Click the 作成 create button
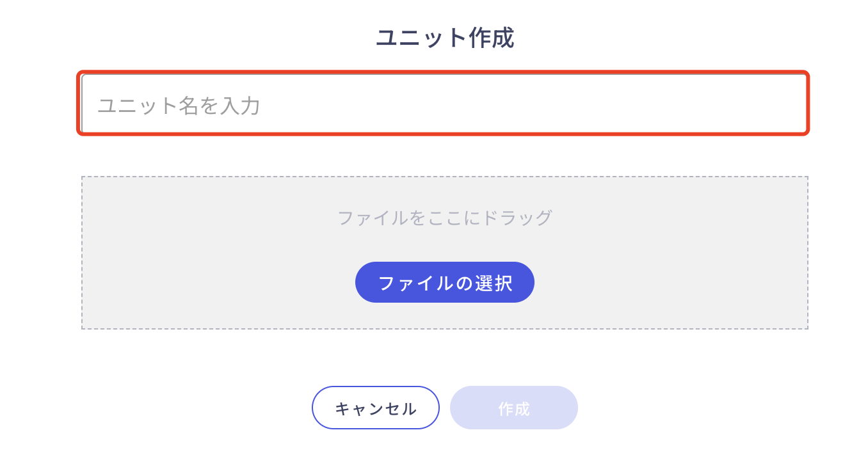Screen dimensions: 868x462 [x=514, y=408]
